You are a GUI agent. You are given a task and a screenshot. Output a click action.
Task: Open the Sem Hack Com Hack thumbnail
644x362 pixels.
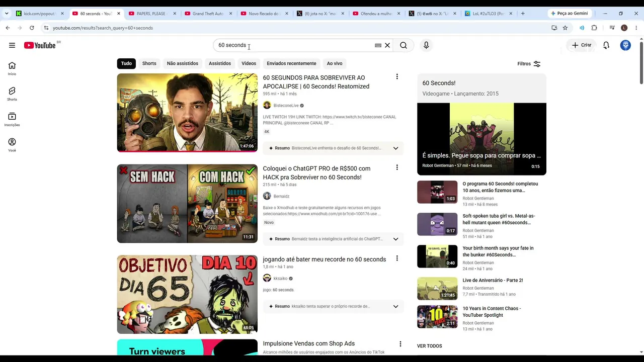[x=187, y=204]
